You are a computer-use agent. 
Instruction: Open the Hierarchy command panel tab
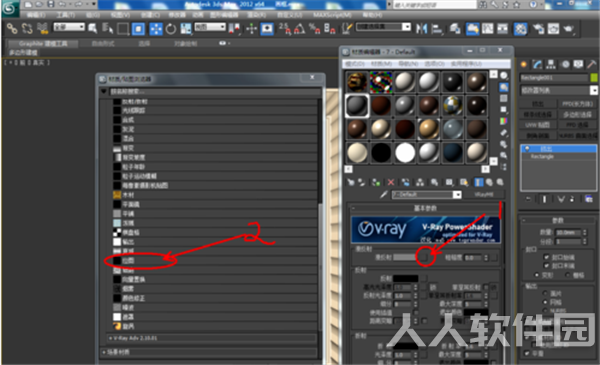pos(551,65)
